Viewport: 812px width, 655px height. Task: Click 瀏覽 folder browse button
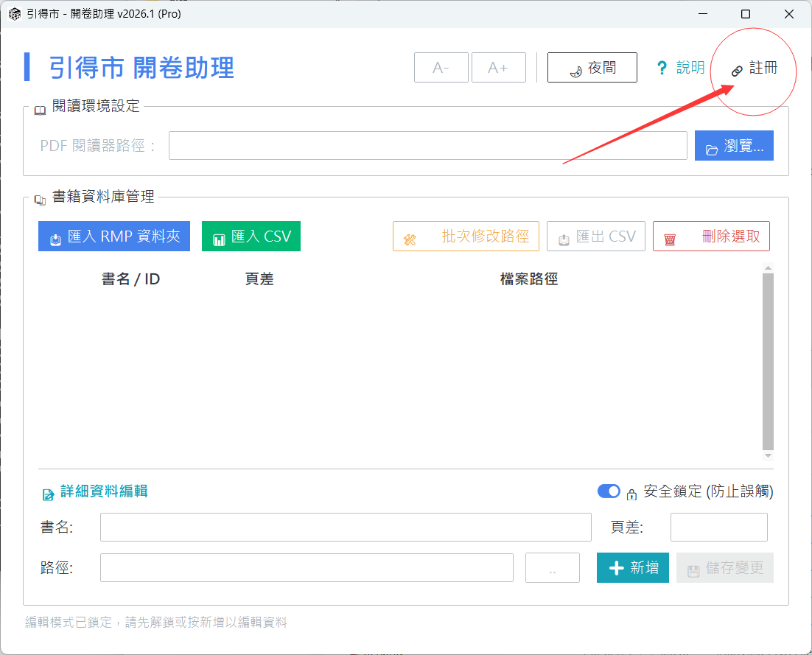pyautogui.click(x=734, y=146)
